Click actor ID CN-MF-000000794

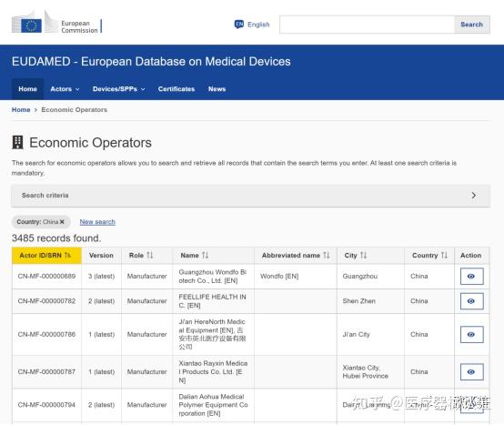[x=46, y=405]
